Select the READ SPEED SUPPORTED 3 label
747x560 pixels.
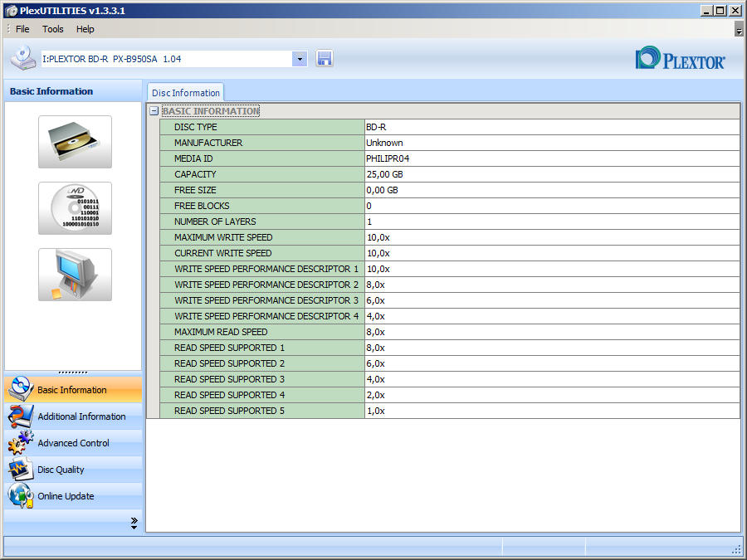pyautogui.click(x=229, y=379)
